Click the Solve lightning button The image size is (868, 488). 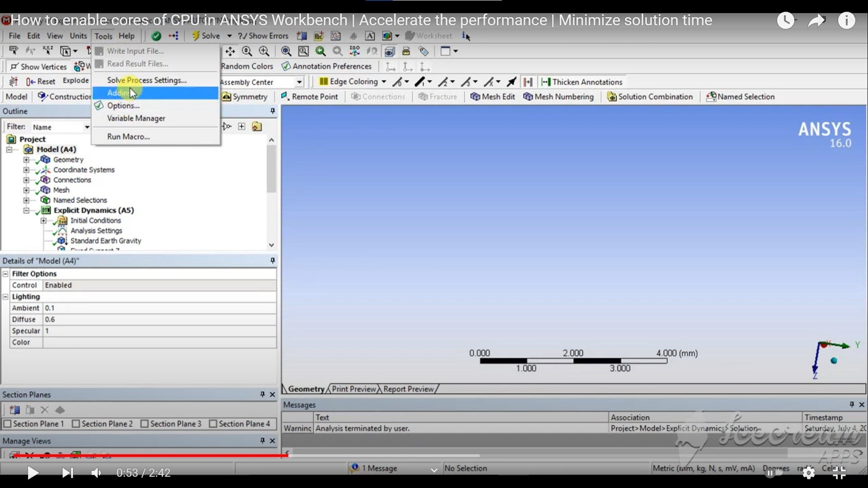(x=206, y=36)
